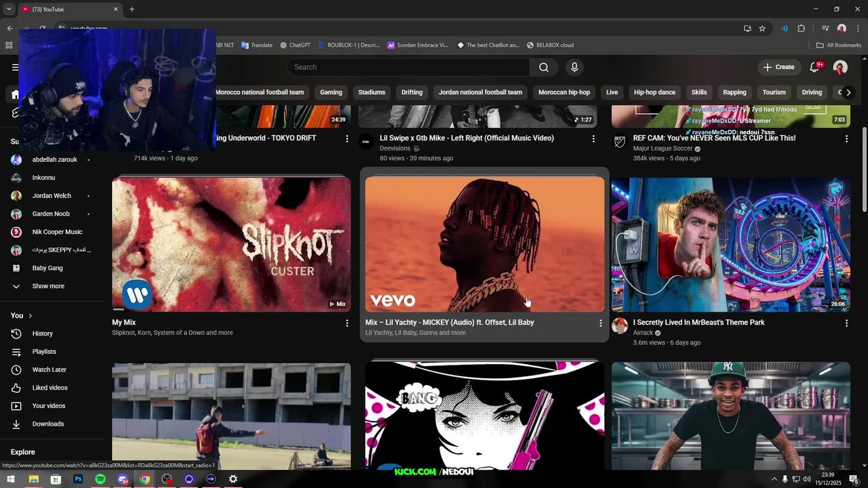Open Windows notification center icon
The width and height of the screenshot is (868, 488).
854,479
